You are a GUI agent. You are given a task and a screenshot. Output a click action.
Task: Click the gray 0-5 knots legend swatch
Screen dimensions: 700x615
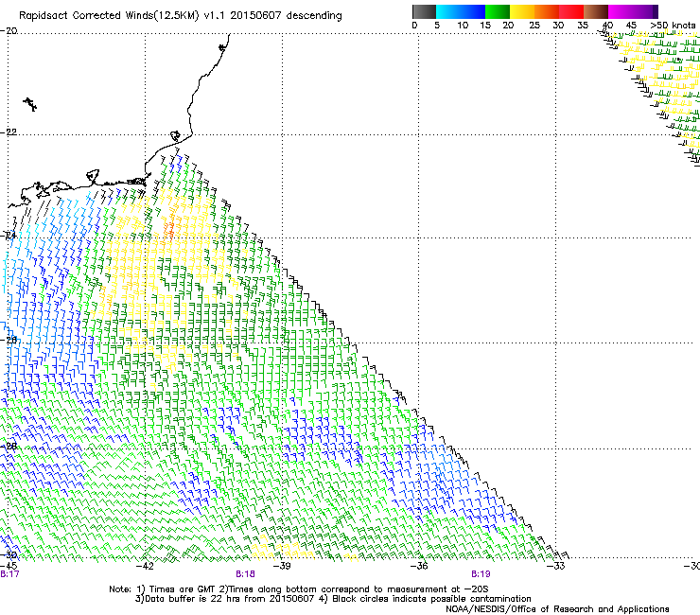[424, 11]
